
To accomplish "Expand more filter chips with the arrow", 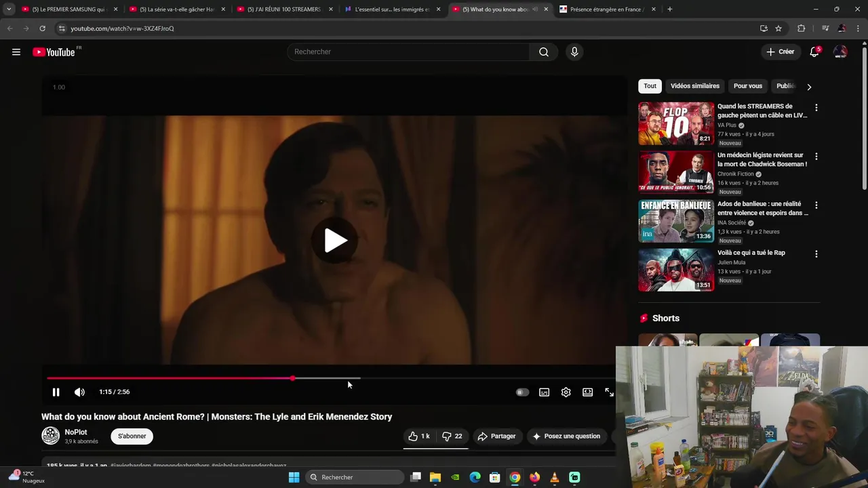I will click(x=809, y=87).
